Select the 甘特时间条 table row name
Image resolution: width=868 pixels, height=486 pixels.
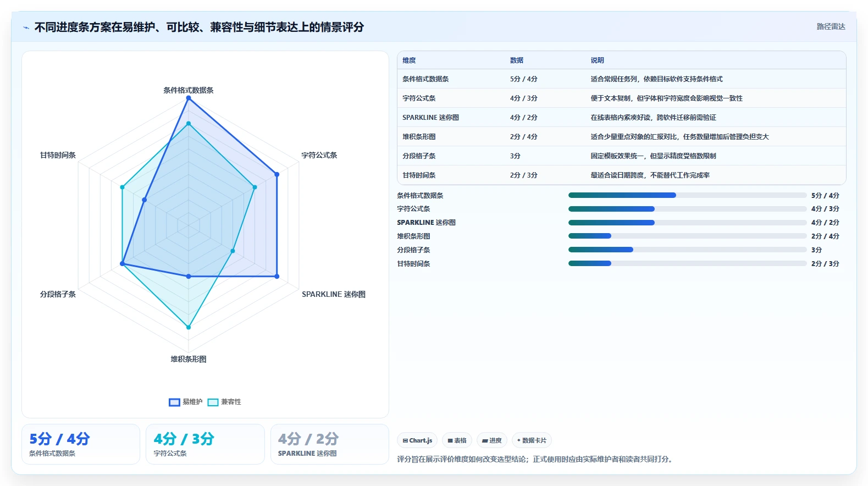click(x=419, y=175)
